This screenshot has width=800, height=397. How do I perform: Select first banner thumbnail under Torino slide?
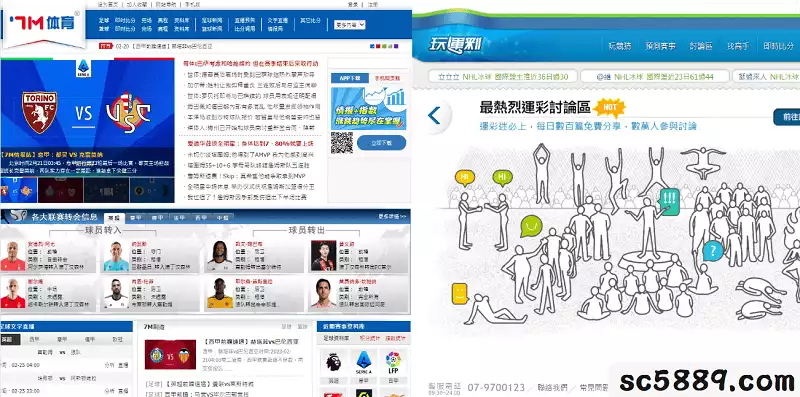tap(19, 190)
